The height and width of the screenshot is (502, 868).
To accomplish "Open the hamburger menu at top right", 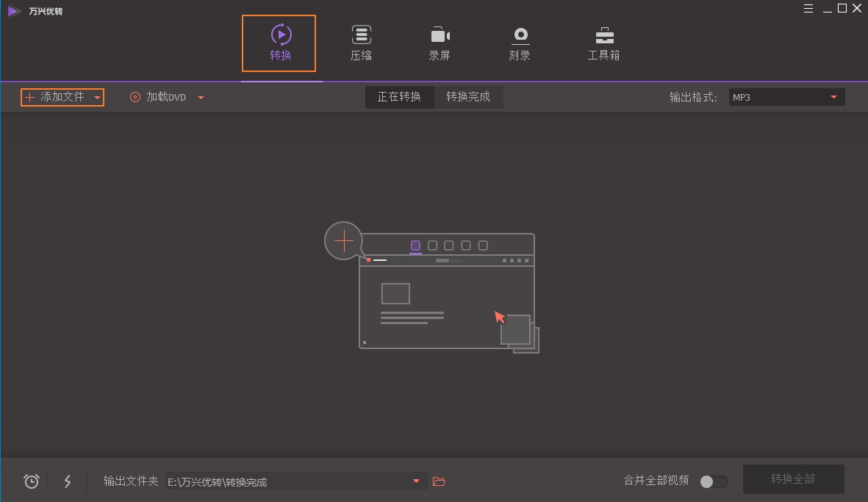I will (808, 8).
